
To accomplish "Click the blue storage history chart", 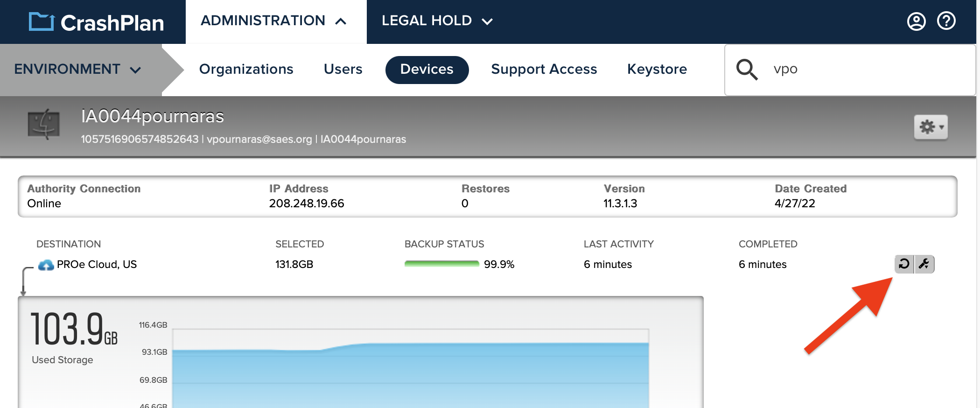I will (411, 376).
